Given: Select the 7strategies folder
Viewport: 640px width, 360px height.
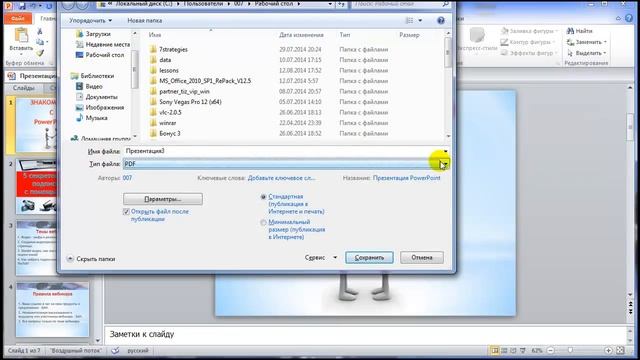Looking at the screenshot, I should point(173,49).
